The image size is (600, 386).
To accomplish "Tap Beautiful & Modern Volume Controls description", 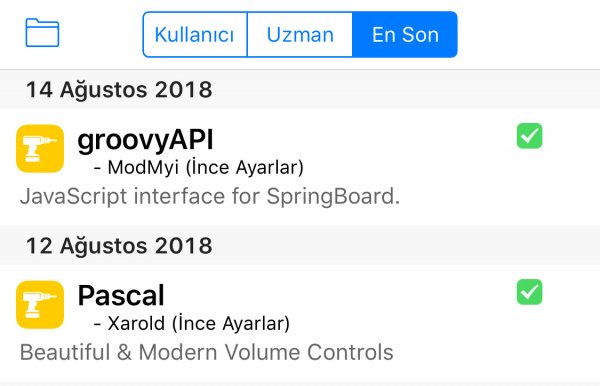I will [207, 352].
